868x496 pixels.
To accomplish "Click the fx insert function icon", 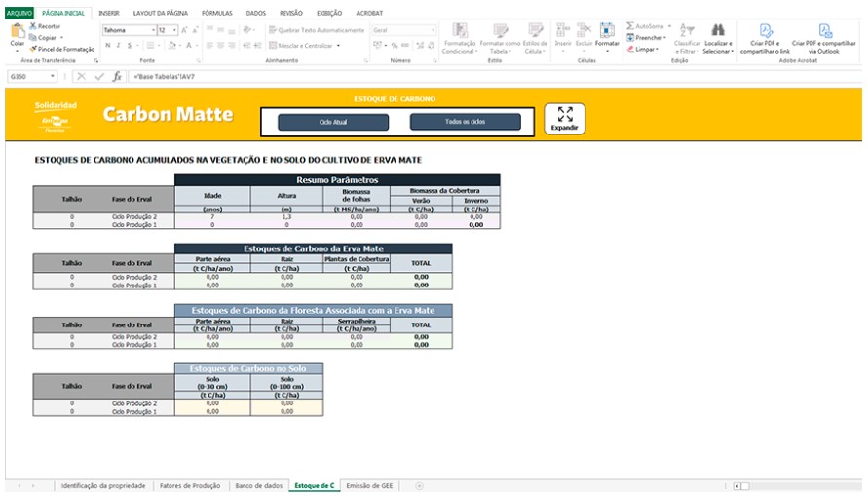I will [x=117, y=76].
